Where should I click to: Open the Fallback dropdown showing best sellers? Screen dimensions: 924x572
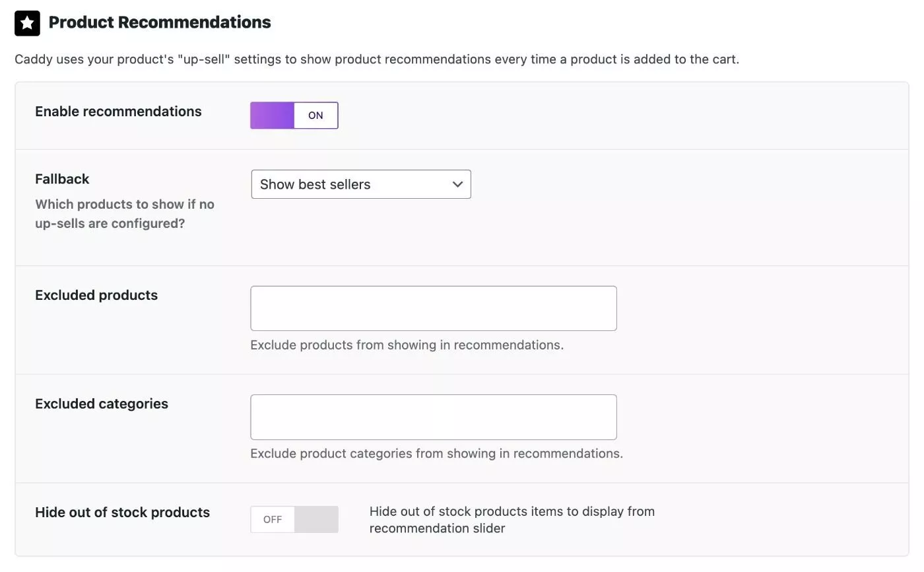[361, 184]
